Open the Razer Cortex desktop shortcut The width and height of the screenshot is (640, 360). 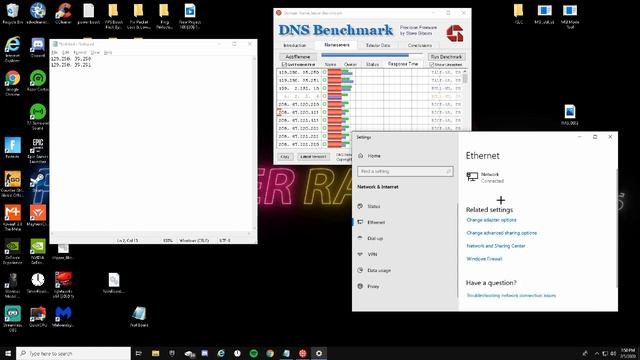pos(38,80)
